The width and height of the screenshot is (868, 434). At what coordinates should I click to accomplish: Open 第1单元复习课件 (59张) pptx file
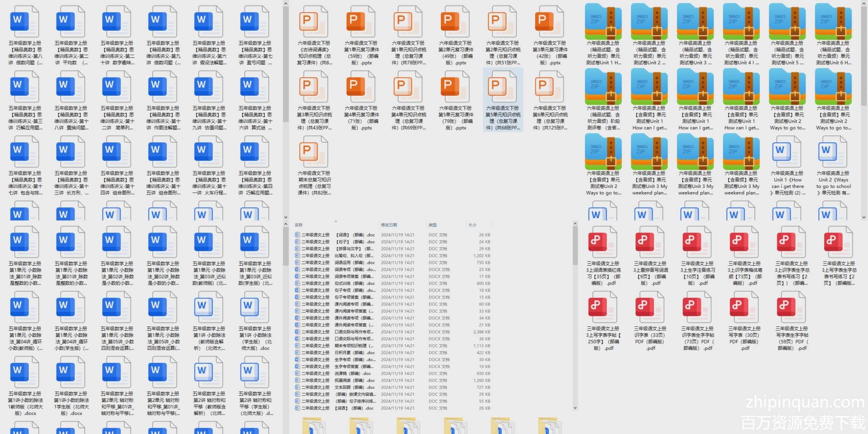pos(361,23)
